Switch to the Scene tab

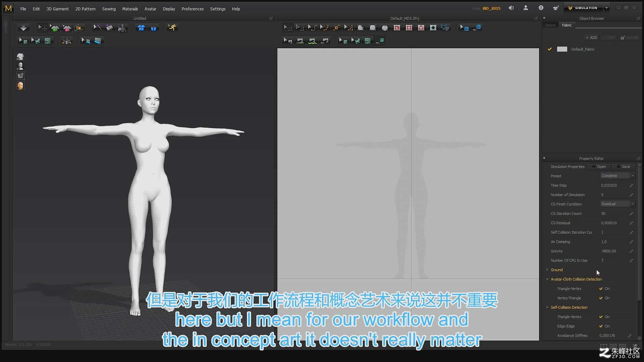pos(550,25)
